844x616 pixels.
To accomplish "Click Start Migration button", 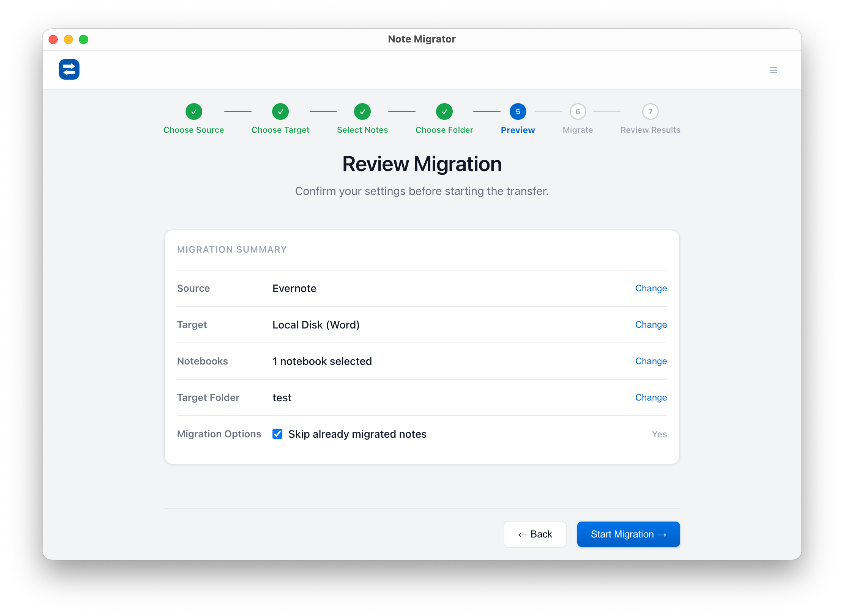I will (628, 534).
